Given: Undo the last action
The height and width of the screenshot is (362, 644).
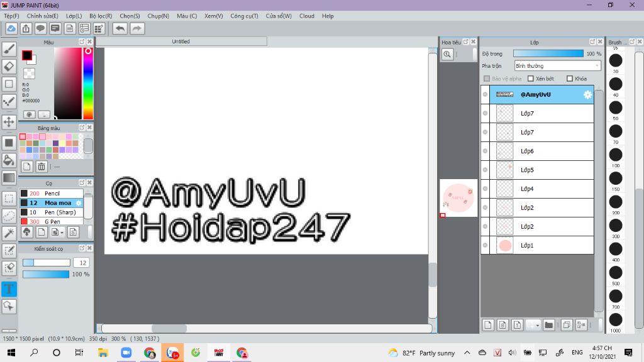Looking at the screenshot, I should (x=120, y=28).
